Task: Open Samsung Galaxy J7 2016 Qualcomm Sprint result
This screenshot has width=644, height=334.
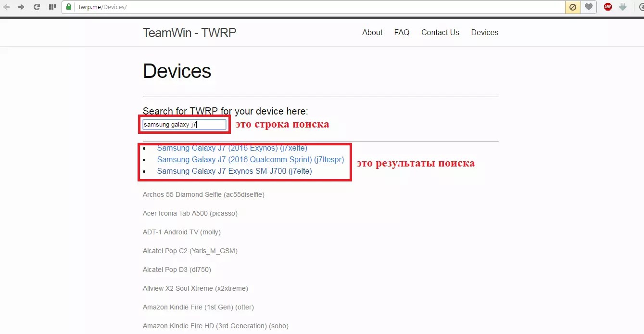Action: click(251, 159)
